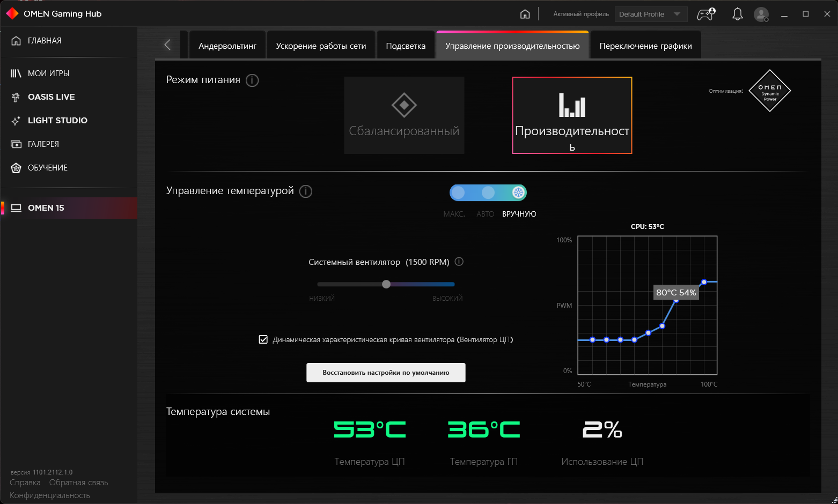Click the info icon beside Управление температурой
The image size is (838, 504).
pos(306,191)
